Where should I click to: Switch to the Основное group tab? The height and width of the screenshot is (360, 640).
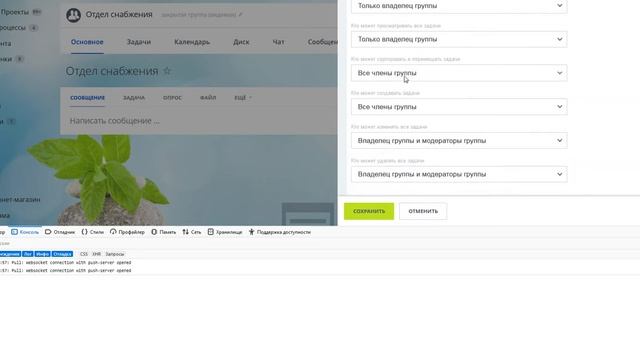(87, 42)
